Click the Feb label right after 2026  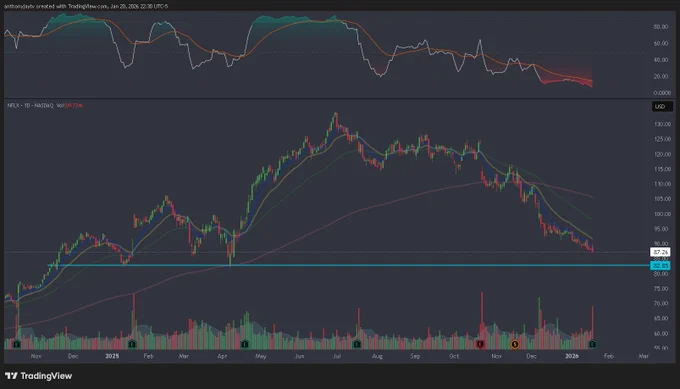tap(609, 356)
